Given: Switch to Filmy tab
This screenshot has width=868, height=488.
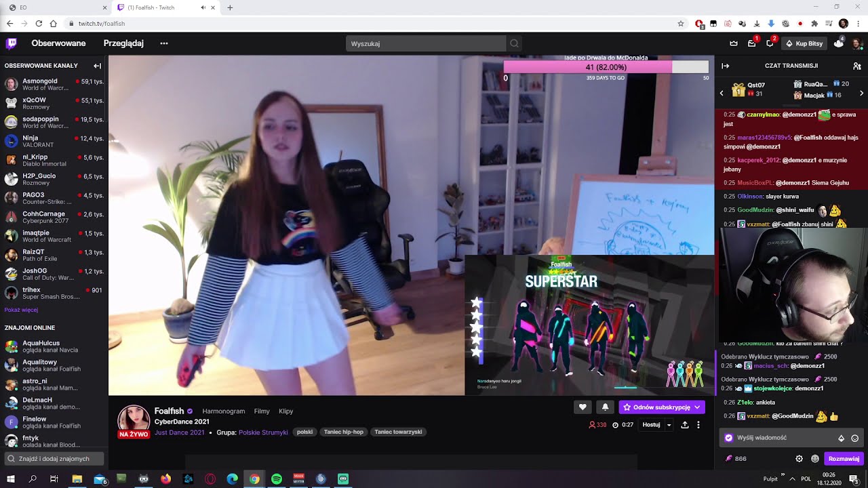Looking at the screenshot, I should coord(262,411).
